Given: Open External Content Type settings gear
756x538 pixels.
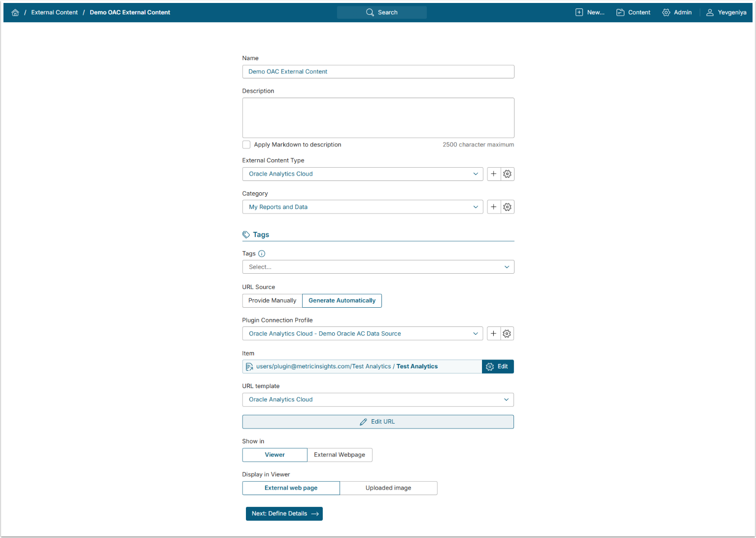Looking at the screenshot, I should (508, 174).
